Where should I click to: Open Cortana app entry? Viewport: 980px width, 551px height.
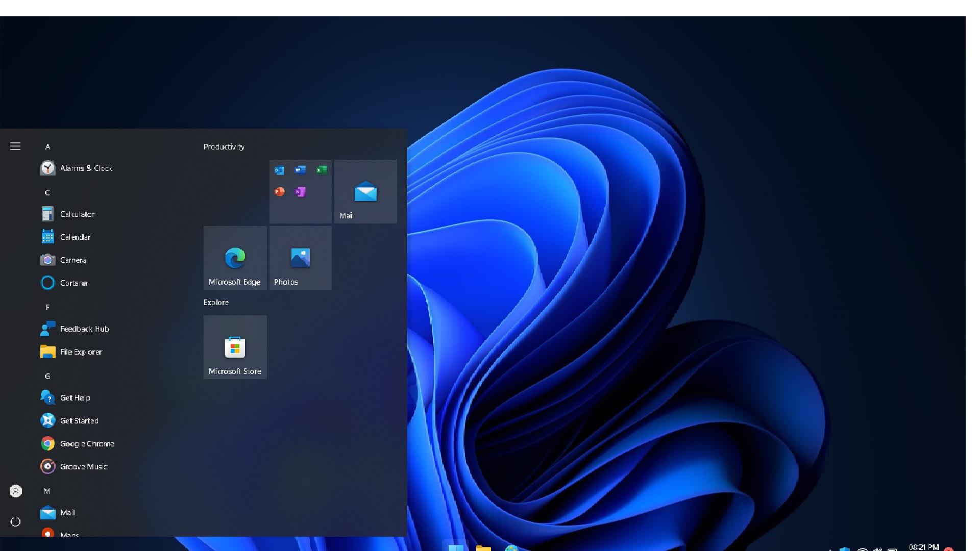pyautogui.click(x=64, y=283)
